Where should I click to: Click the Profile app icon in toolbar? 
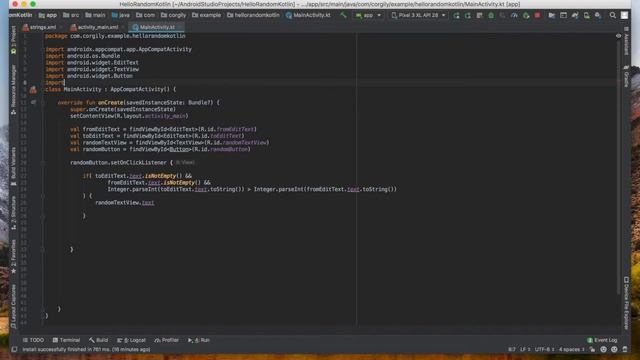(x=514, y=16)
